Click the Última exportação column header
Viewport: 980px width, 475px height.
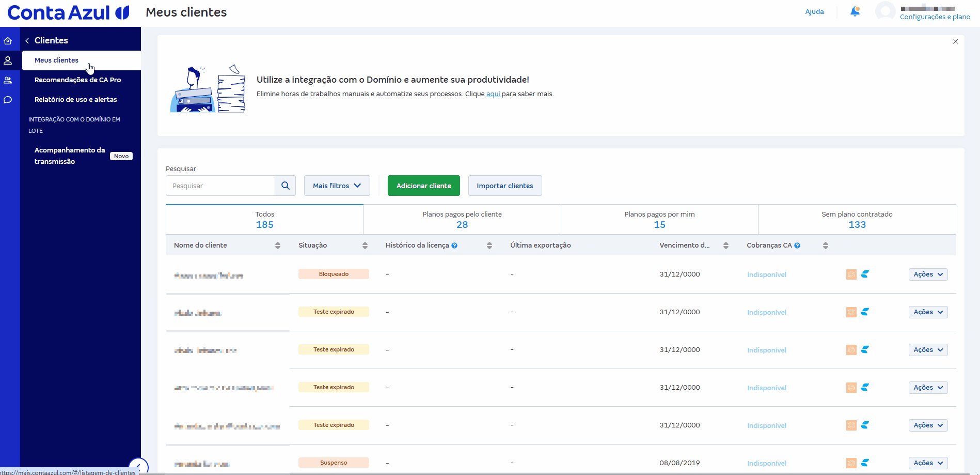[x=541, y=246]
